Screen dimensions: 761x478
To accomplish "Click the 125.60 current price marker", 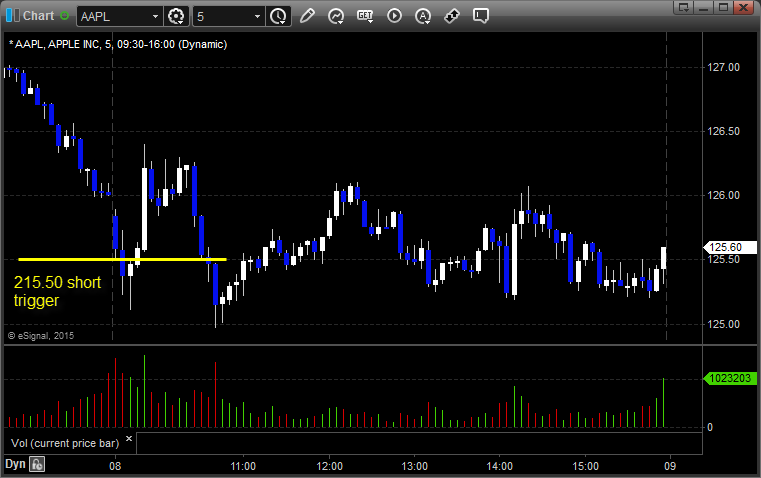I will (730, 247).
